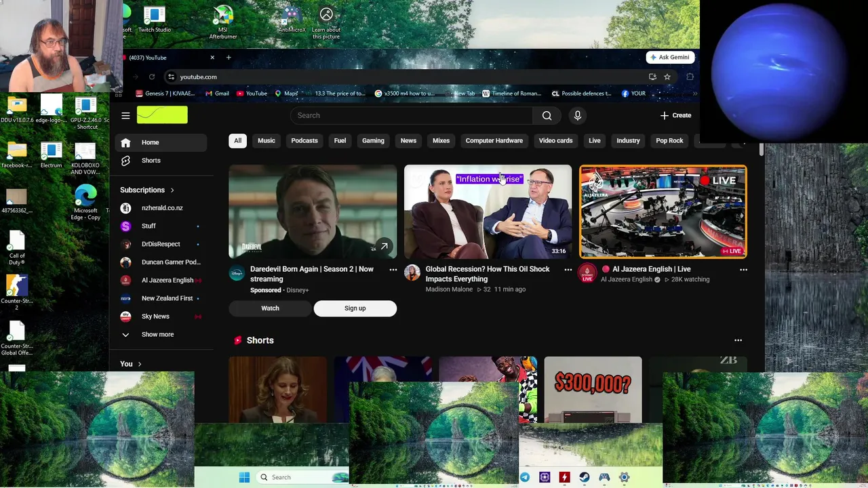Select the Call of Duty desktop icon
This screenshot has width=868, height=488.
coord(17,248)
